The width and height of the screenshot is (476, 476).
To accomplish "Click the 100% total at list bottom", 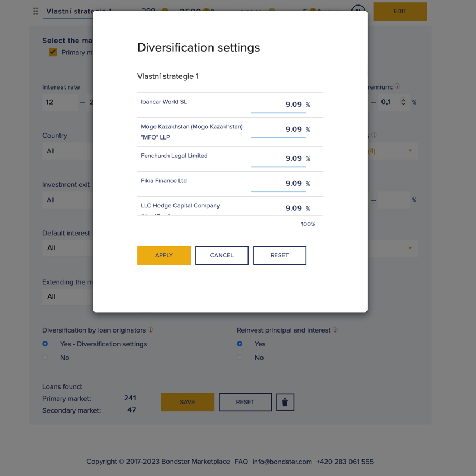I will pos(308,224).
